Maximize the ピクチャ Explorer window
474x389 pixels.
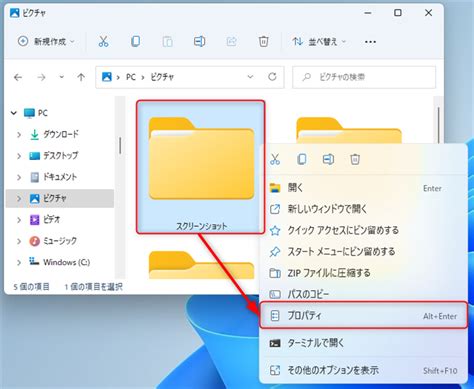pos(398,13)
